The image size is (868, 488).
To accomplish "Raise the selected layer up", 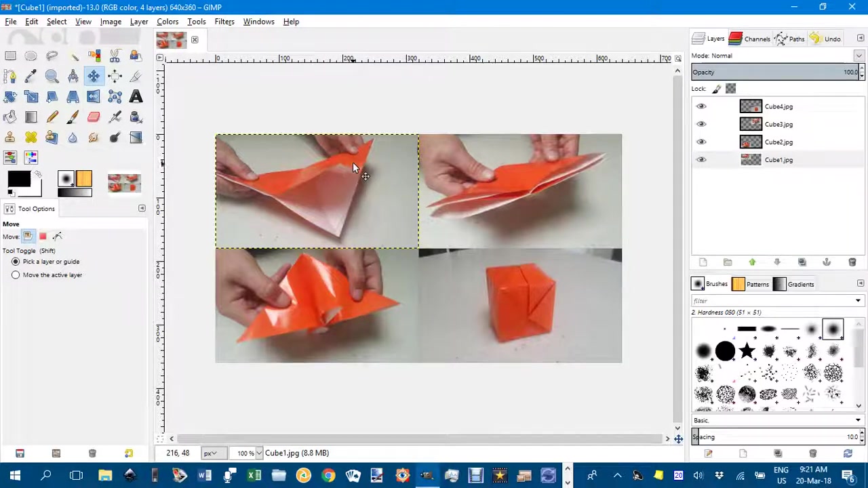I will [752, 262].
